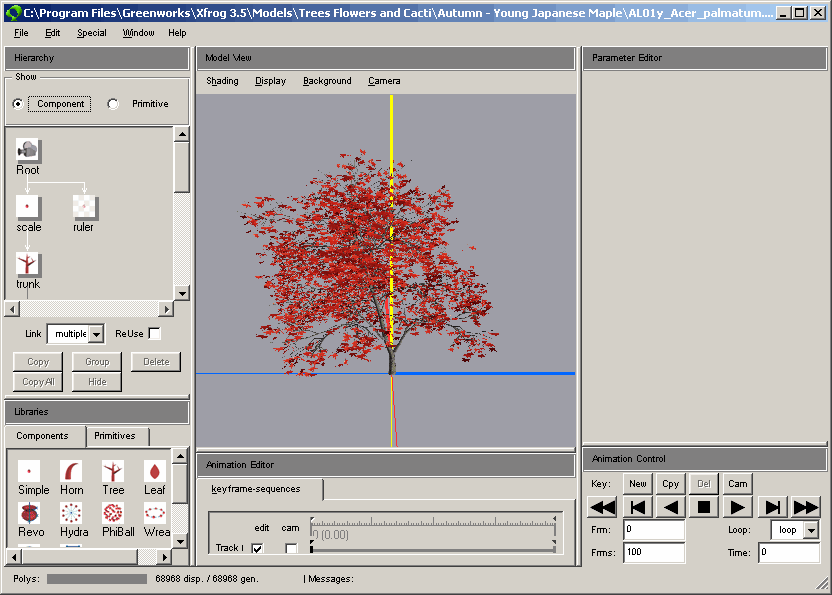
Task: Click the Root camera node icon
Action: pyautogui.click(x=28, y=151)
